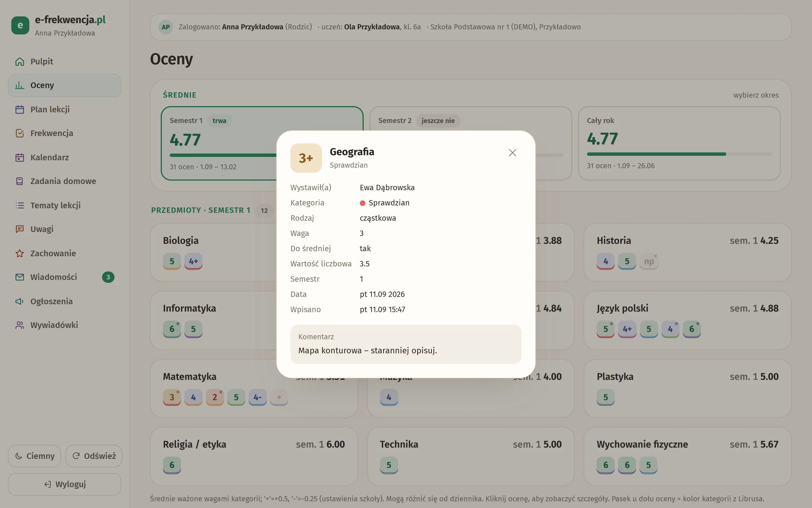Image resolution: width=812 pixels, height=508 pixels.
Task: Click the Ewa Dąbrowska teacher name
Action: click(x=387, y=187)
